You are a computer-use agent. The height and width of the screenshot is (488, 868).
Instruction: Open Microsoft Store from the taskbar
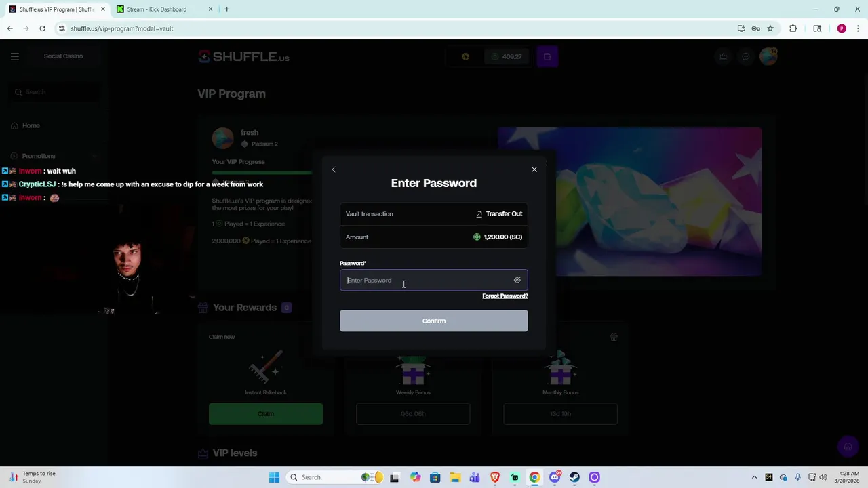coord(435,477)
